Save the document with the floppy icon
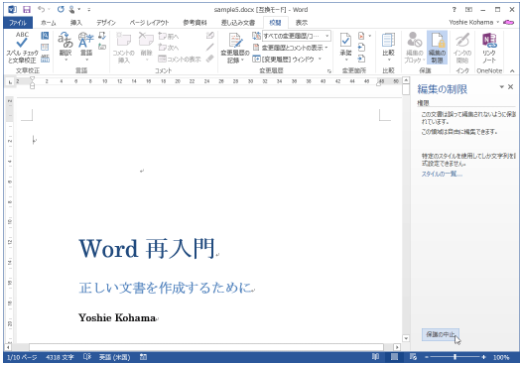 tap(27, 9)
